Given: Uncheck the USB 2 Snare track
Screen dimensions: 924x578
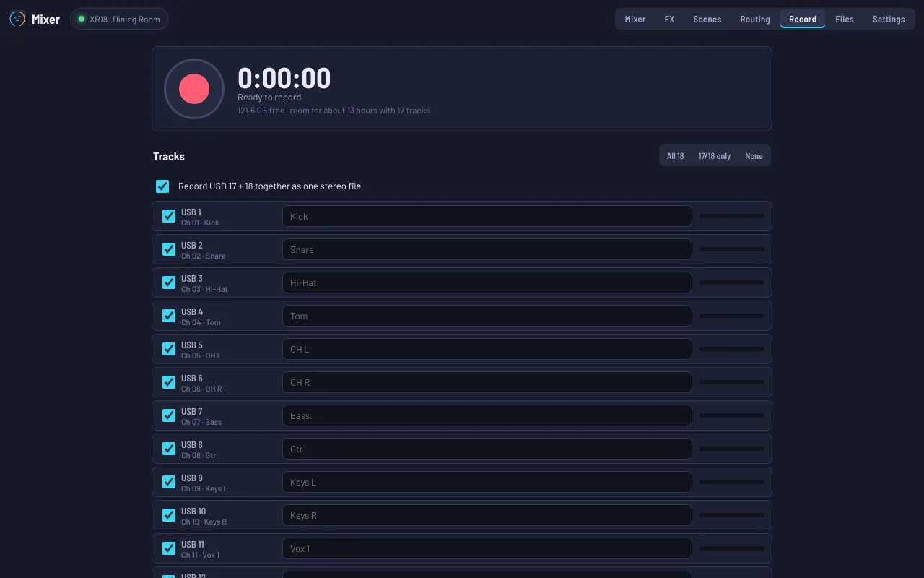Looking at the screenshot, I should point(169,249).
